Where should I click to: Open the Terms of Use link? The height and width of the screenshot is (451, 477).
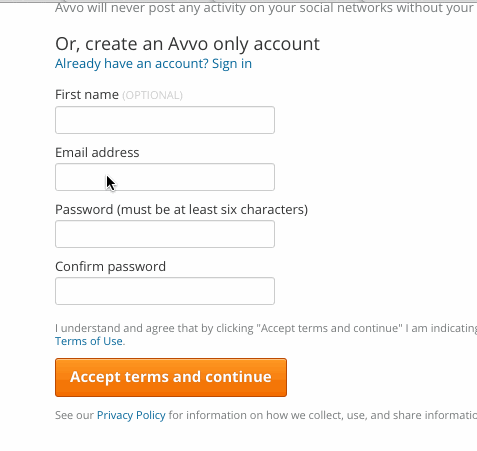pos(89,341)
